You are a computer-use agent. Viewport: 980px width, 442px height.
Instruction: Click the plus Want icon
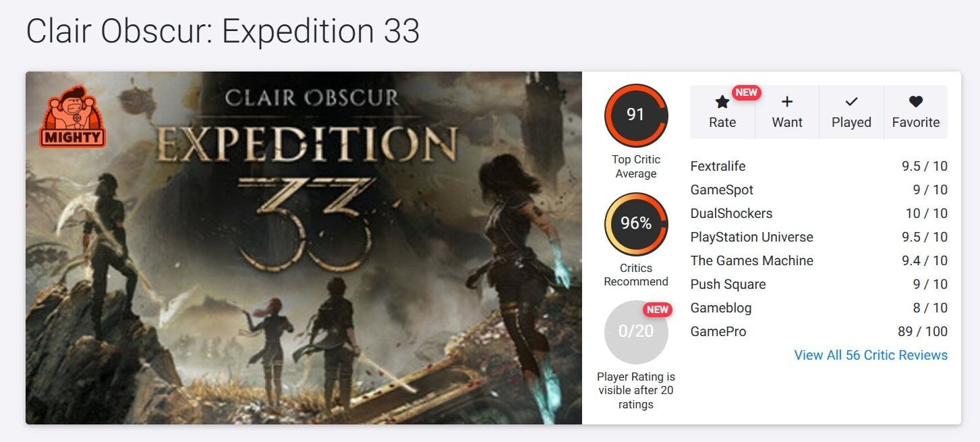786,102
